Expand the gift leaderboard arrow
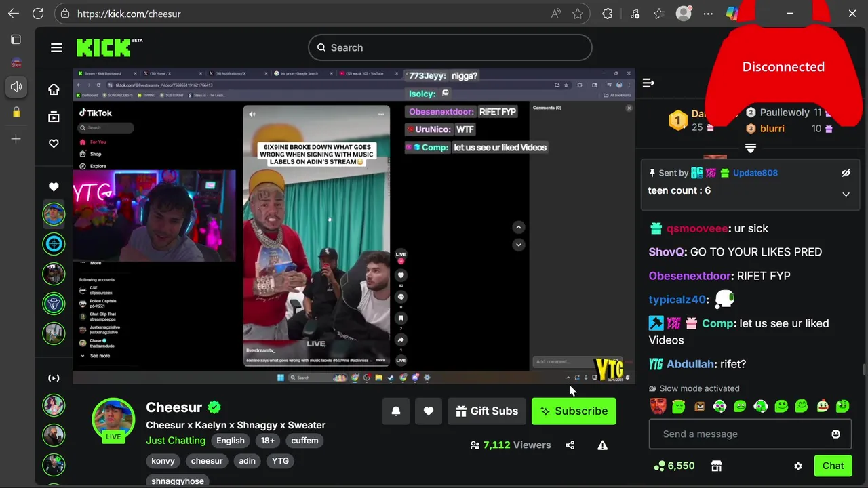Image resolution: width=868 pixels, height=488 pixels. coord(751,148)
